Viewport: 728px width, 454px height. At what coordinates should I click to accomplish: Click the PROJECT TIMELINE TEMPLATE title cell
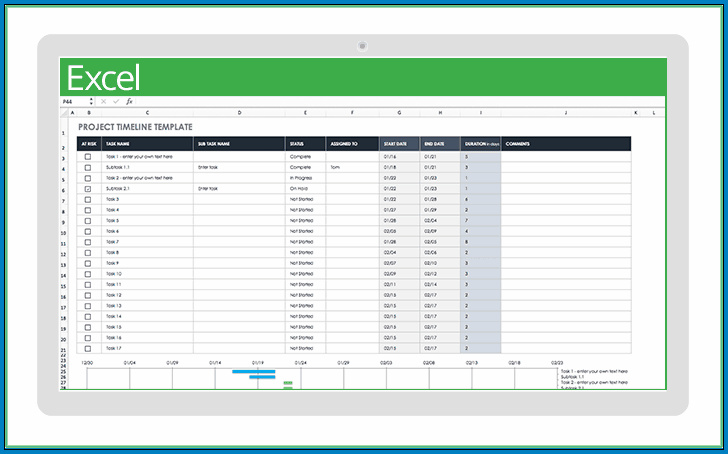(135, 127)
